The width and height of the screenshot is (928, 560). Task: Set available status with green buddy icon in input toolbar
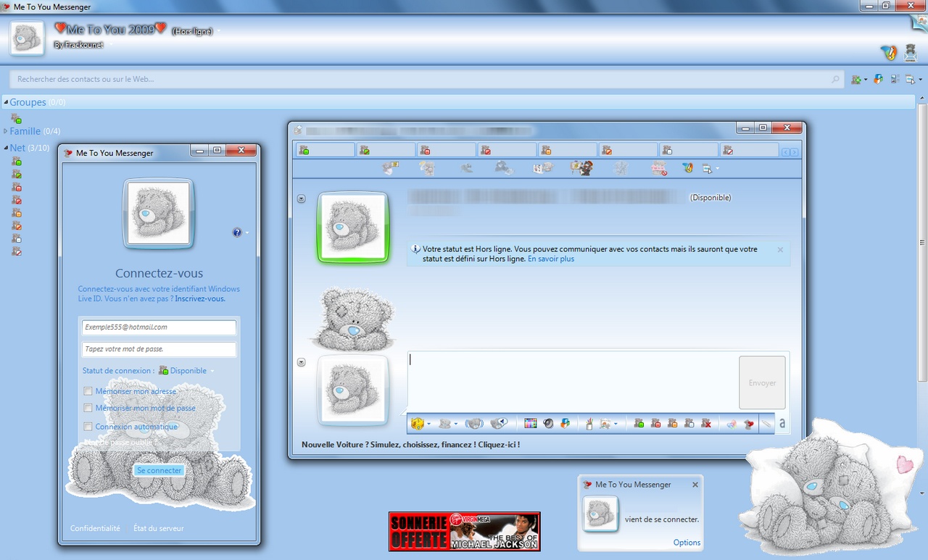[x=639, y=423]
